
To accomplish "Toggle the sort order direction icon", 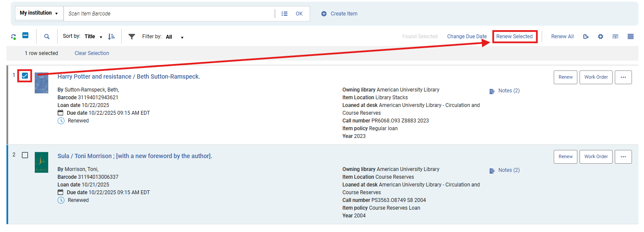I will 111,37.
